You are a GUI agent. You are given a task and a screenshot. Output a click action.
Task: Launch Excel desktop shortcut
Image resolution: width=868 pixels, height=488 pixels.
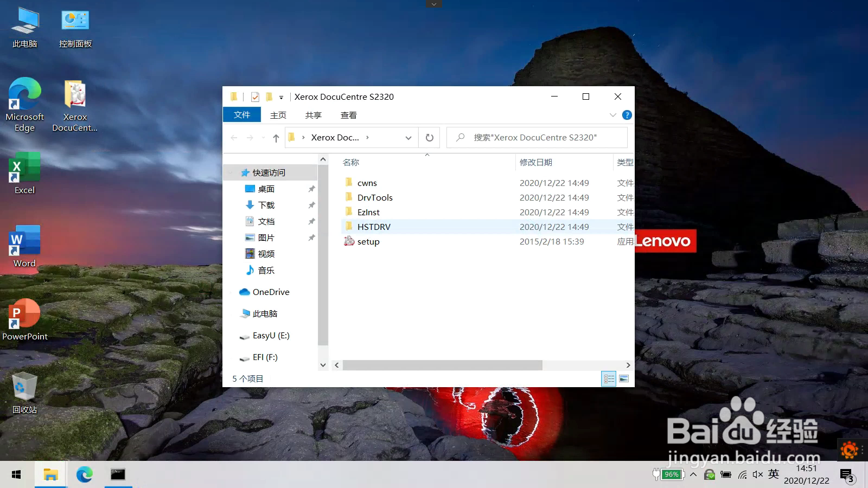click(x=24, y=174)
